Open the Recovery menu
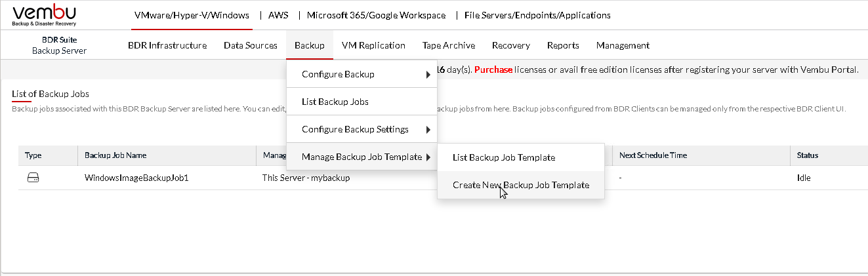 (511, 45)
